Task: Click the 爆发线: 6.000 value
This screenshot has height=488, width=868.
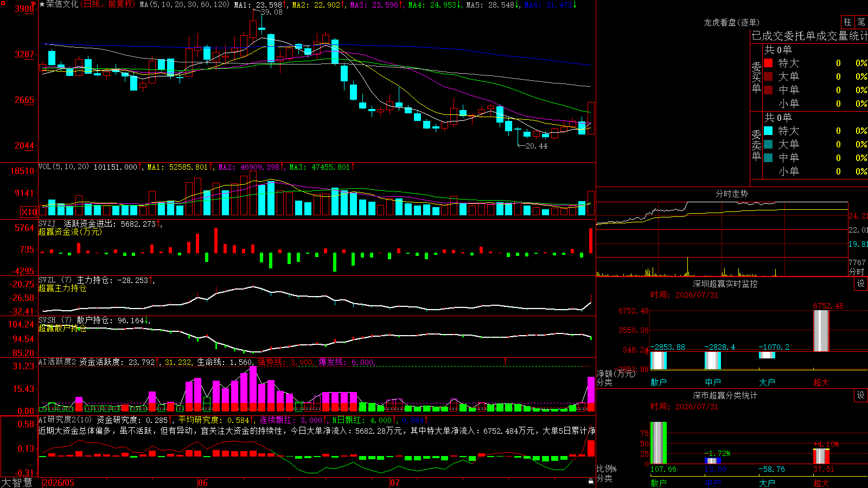Action: coord(346,362)
